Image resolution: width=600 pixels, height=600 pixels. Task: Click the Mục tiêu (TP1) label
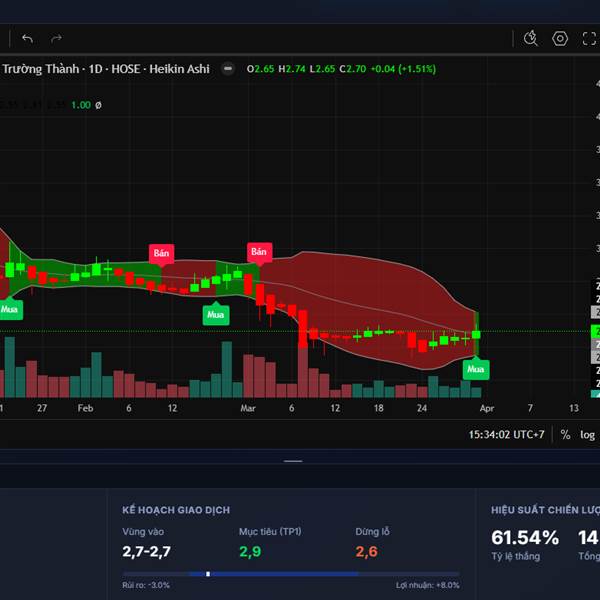(x=270, y=532)
